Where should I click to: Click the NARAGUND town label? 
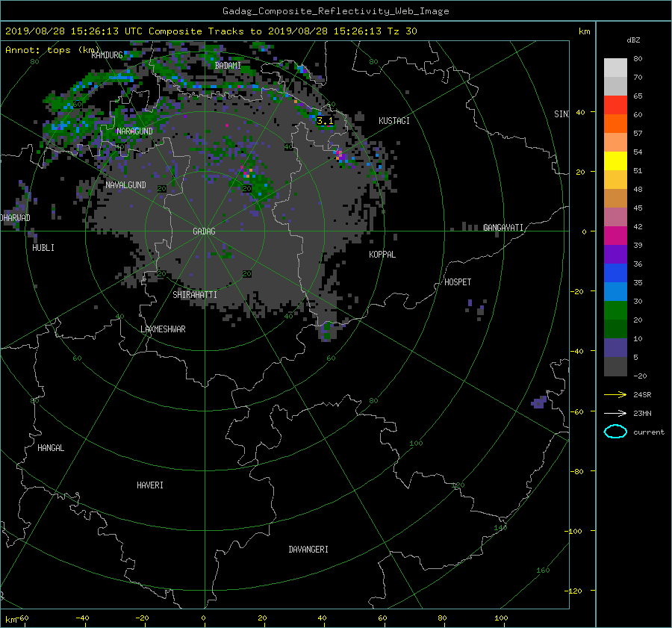point(134,131)
